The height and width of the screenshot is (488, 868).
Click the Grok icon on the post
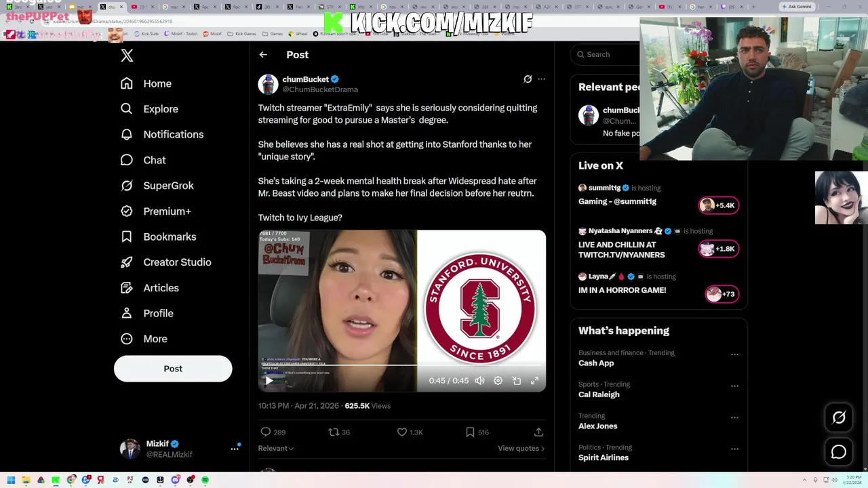tap(528, 79)
